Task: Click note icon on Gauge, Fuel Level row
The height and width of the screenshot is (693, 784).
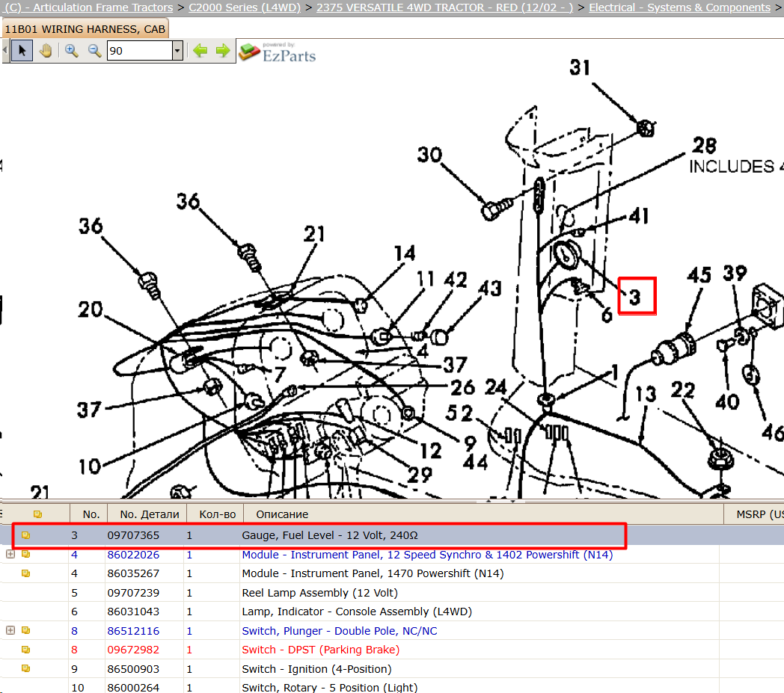Action: pyautogui.click(x=25, y=535)
